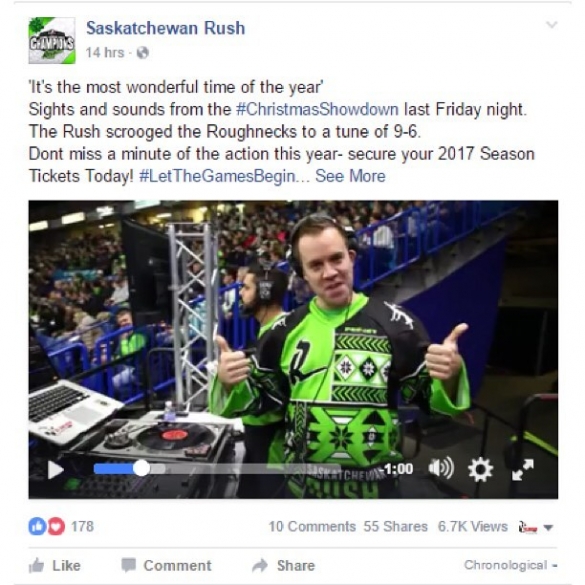Open the post-as identity selector arrow
This screenshot has height=585, width=585.
(548, 528)
